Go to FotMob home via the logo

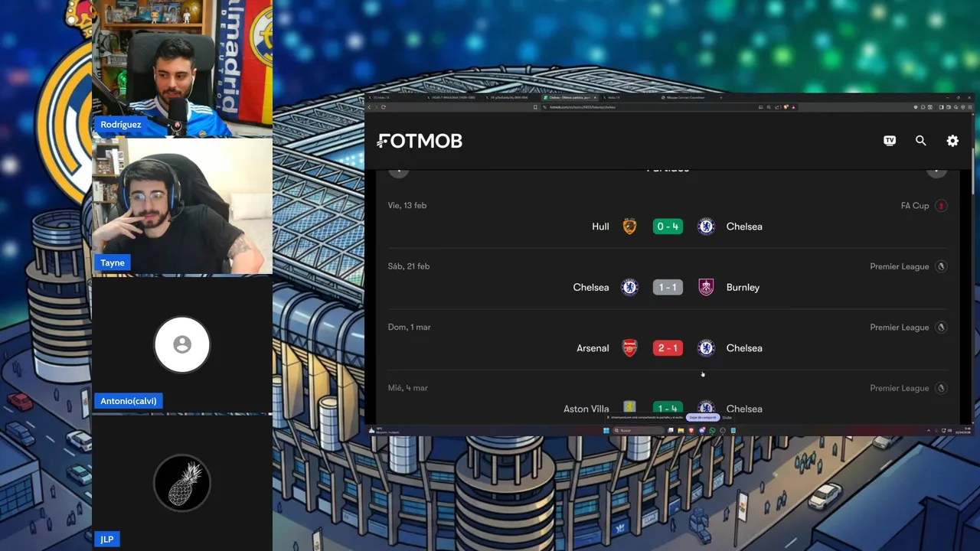point(420,141)
